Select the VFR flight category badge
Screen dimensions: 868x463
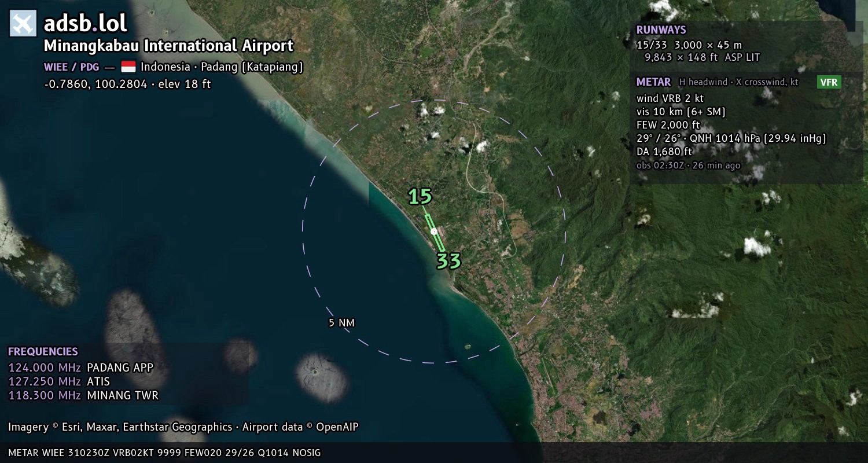point(829,82)
